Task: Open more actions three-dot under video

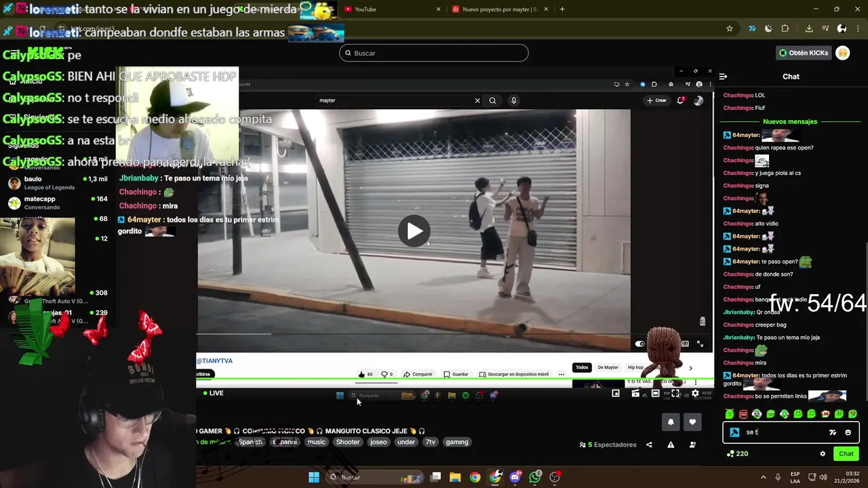Action: click(x=561, y=374)
